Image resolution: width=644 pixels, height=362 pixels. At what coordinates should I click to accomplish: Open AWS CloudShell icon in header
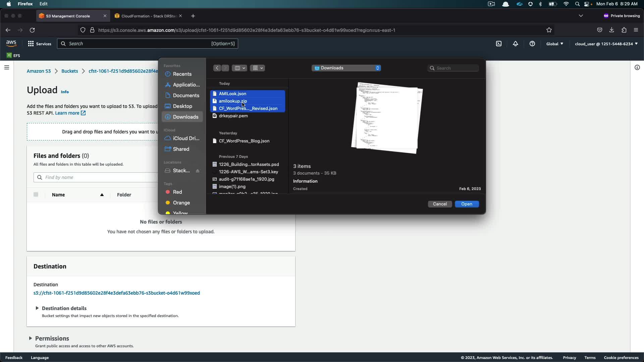499,44
